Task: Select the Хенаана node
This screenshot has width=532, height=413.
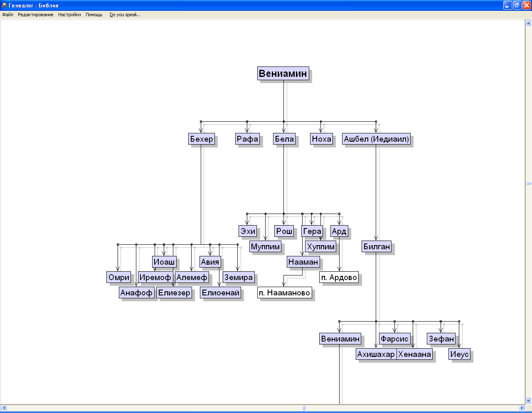Action: [414, 354]
